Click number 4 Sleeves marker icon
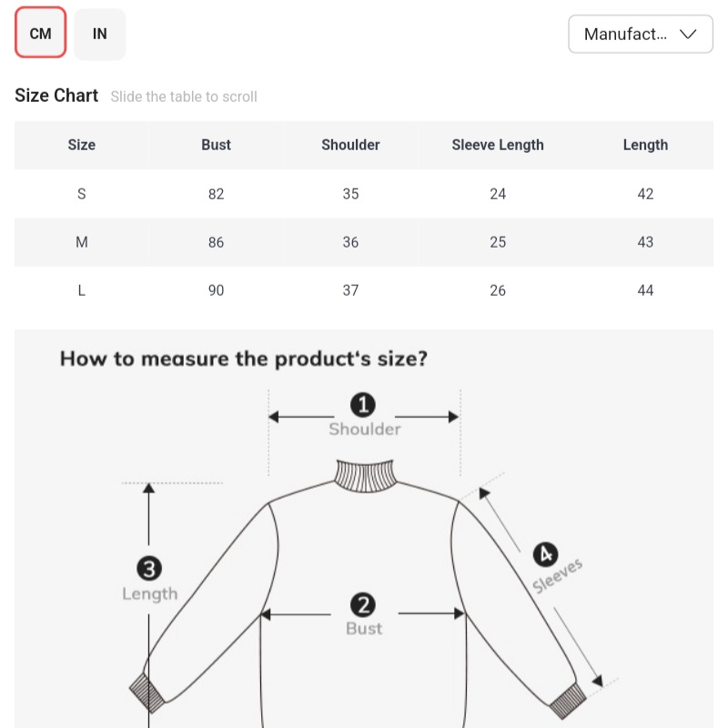 pos(545,554)
